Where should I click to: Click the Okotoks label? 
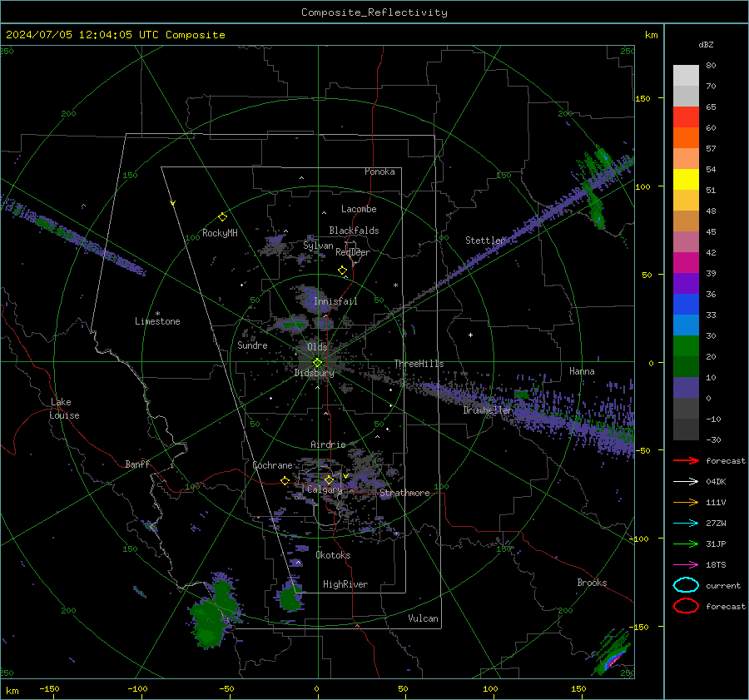333,555
